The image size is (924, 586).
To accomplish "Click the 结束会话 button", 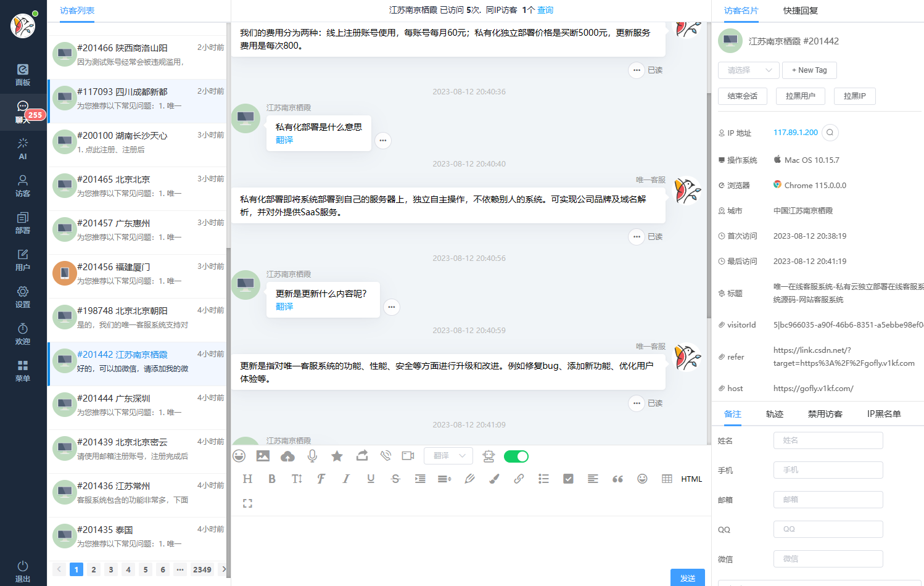I will coord(743,96).
